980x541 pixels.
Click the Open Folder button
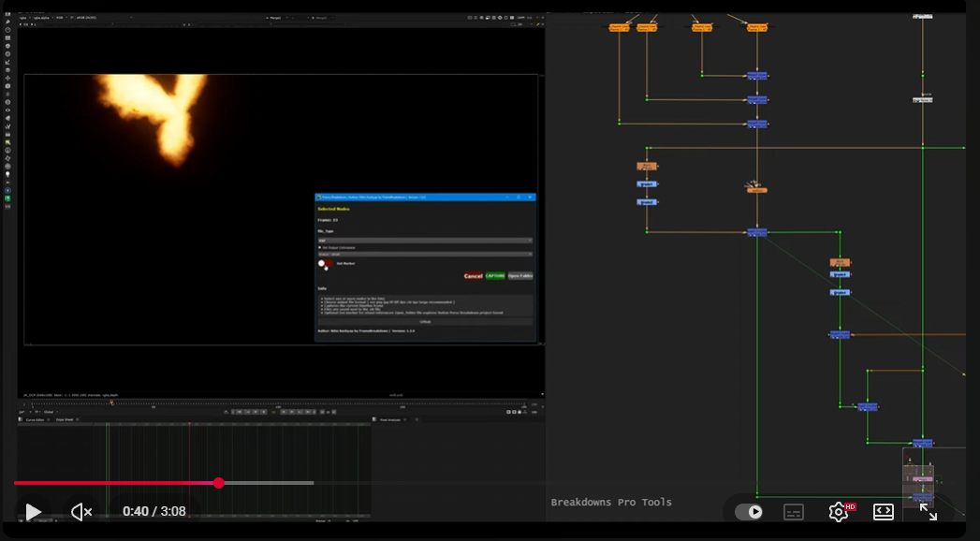tap(520, 276)
